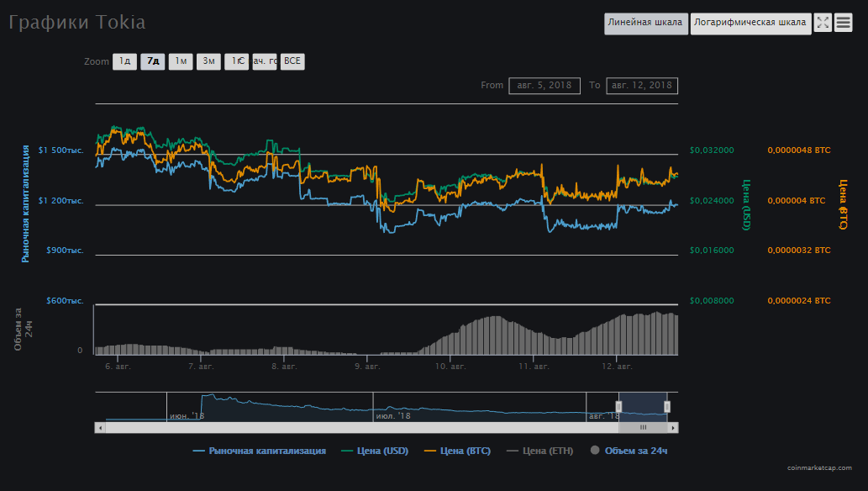Click the navigator scrollbar thumb

click(644, 428)
